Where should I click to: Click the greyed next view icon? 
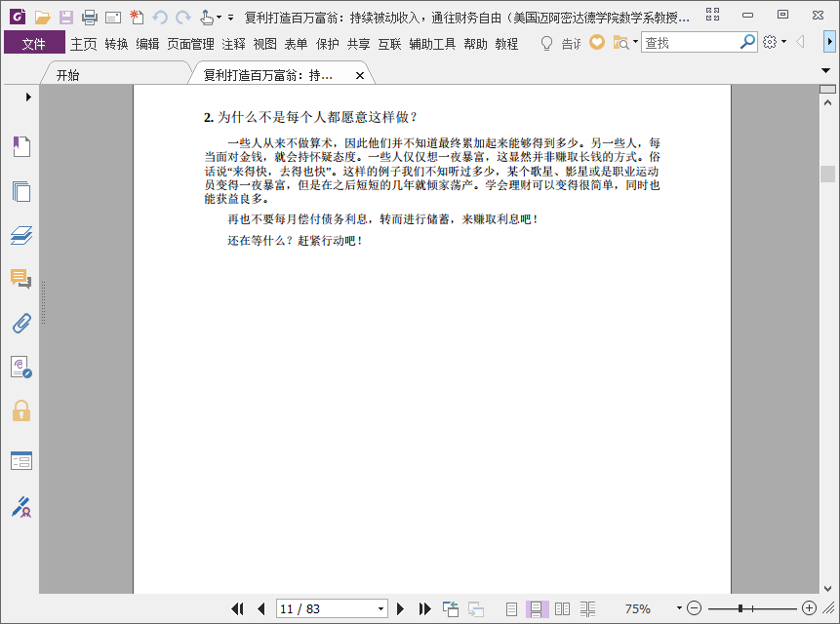[476, 608]
